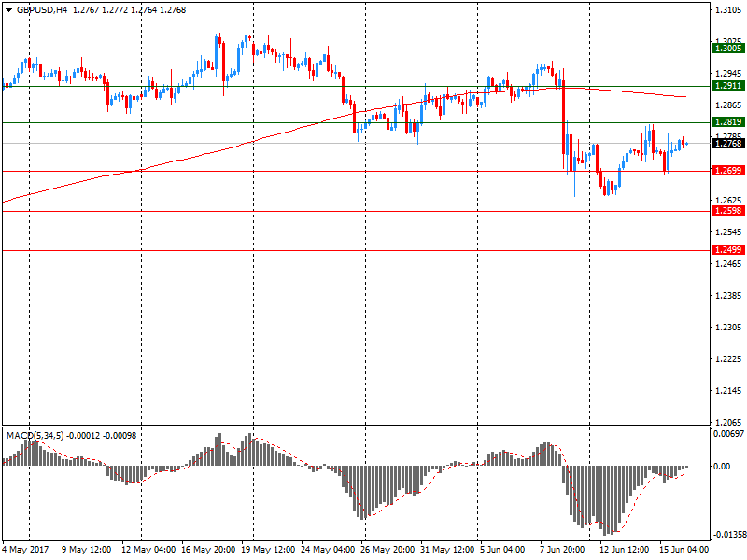Select the 1.2305 price axis label
747x560 pixels.
coord(729,328)
